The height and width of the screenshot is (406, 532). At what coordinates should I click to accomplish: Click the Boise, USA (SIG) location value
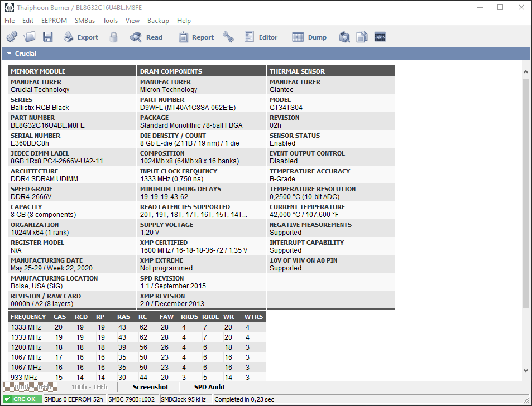point(37,286)
